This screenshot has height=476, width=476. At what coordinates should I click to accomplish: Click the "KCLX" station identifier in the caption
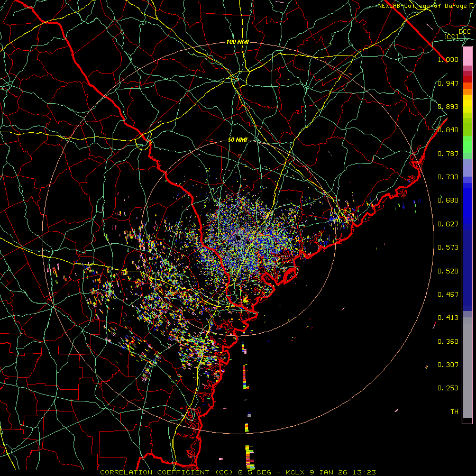(296, 472)
